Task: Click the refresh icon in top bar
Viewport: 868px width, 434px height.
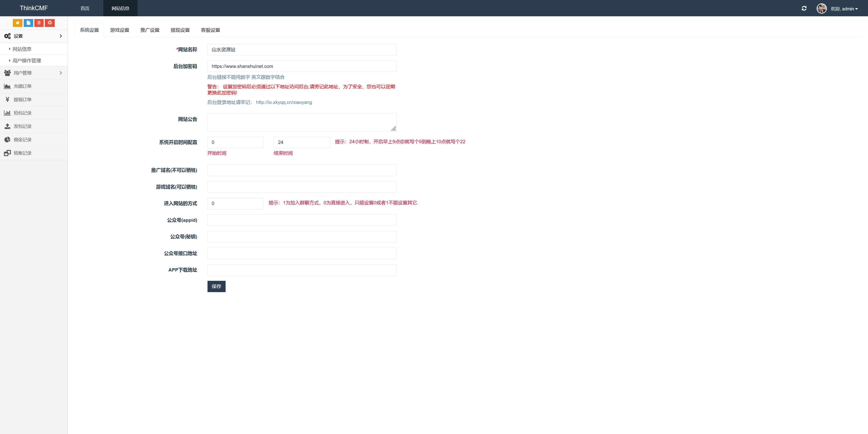Action: [x=804, y=8]
